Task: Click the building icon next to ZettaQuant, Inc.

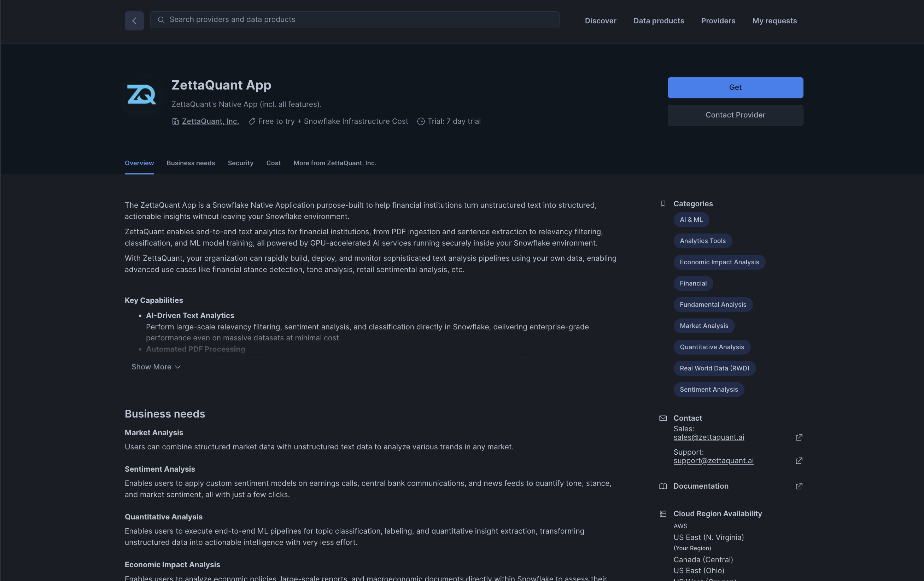Action: (x=175, y=121)
